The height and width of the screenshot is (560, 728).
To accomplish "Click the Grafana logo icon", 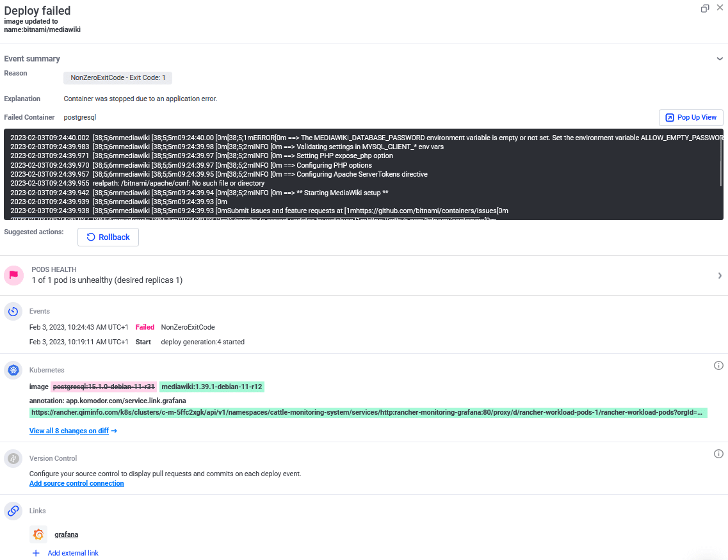I will click(x=38, y=534).
